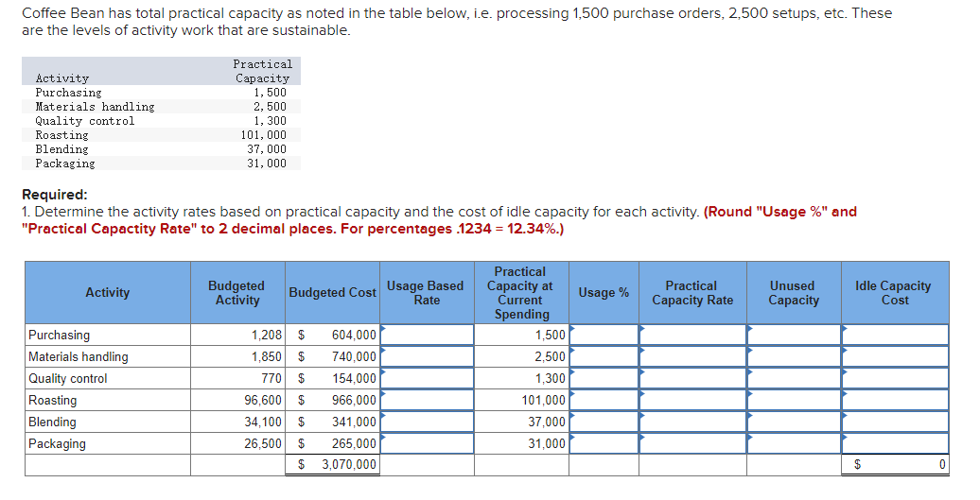This screenshot has height=500, width=980.
Task: Activate Unused Capacity cell for Packaging
Action: click(x=794, y=444)
